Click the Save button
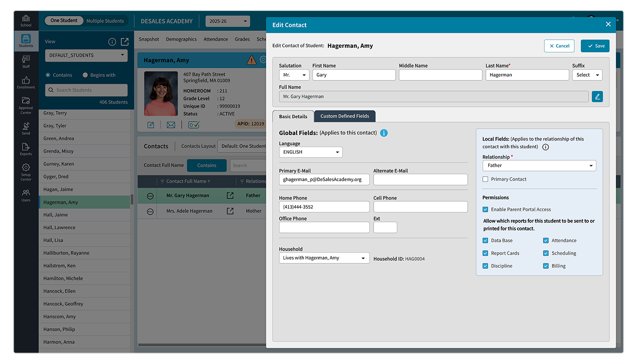 [595, 46]
